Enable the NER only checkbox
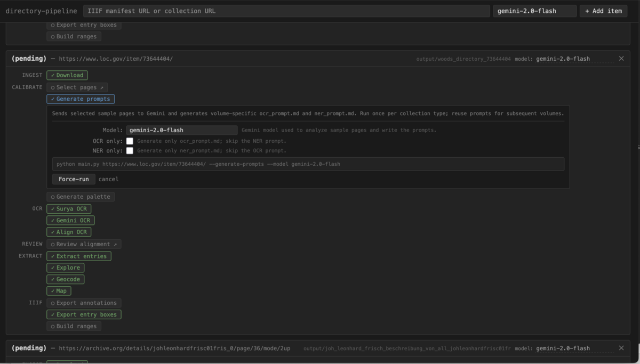 pyautogui.click(x=130, y=151)
